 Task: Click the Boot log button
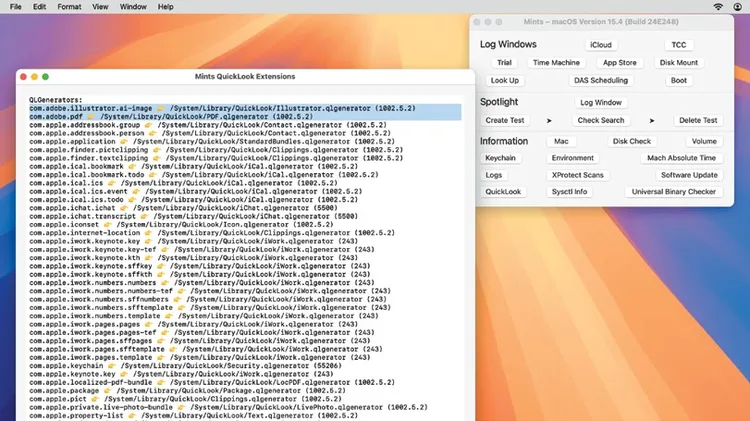(678, 80)
